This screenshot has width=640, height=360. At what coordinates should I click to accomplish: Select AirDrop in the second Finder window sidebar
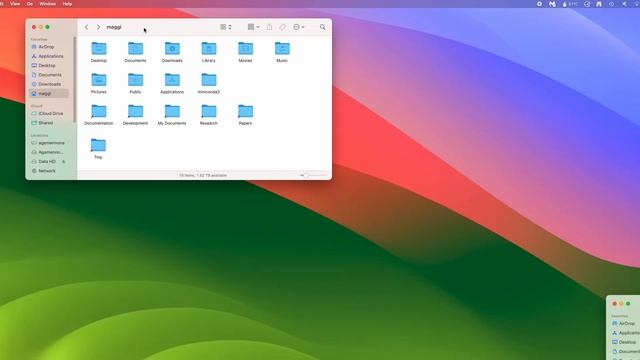(x=624, y=324)
